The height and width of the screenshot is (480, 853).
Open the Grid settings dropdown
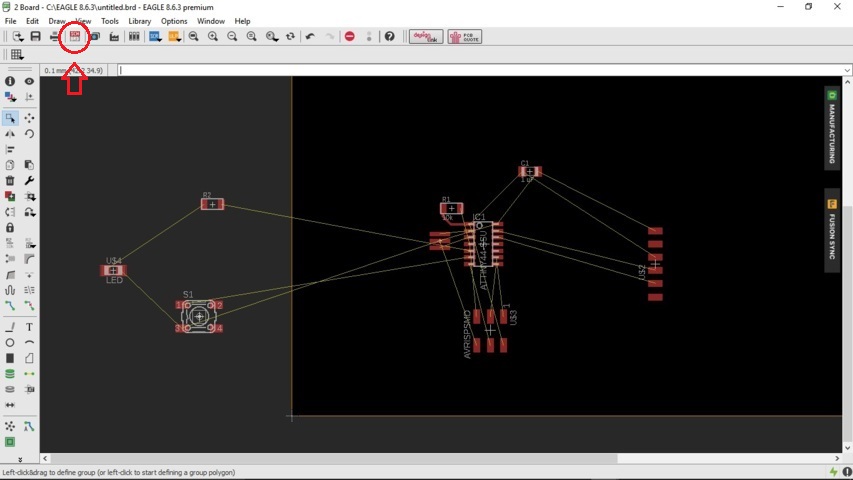click(17, 54)
